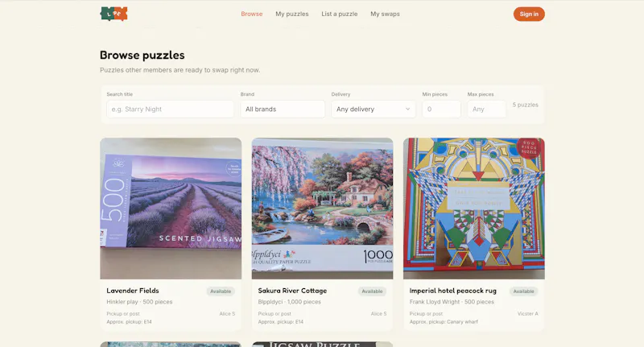Click the '5 puzzles' result count
The image size is (644, 347).
click(x=526, y=105)
